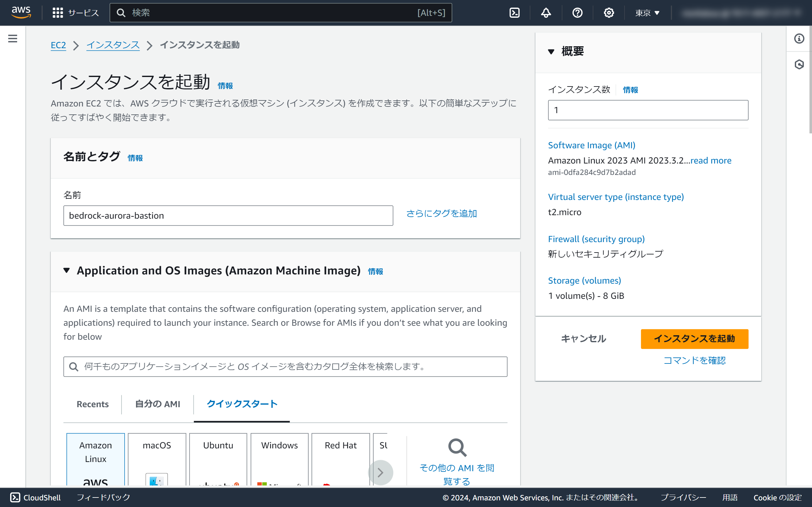Click the AWS logo home icon
Image resolution: width=812 pixels, height=507 pixels.
coord(21,12)
